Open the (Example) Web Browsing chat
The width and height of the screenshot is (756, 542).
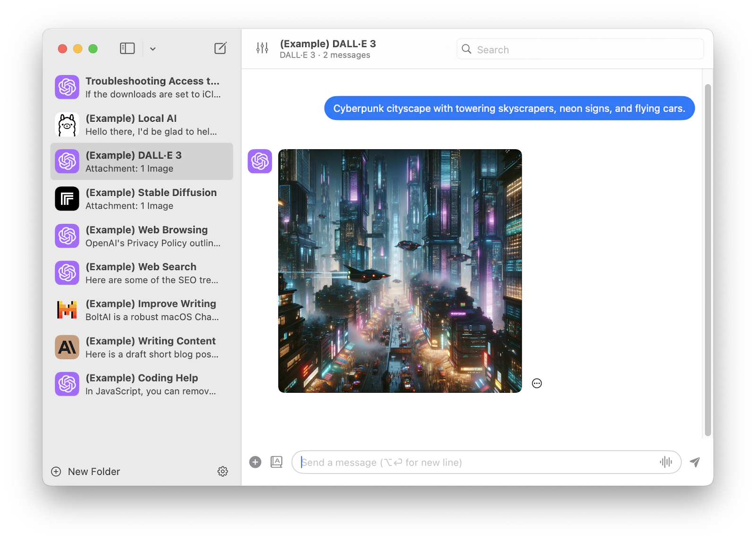(x=142, y=236)
